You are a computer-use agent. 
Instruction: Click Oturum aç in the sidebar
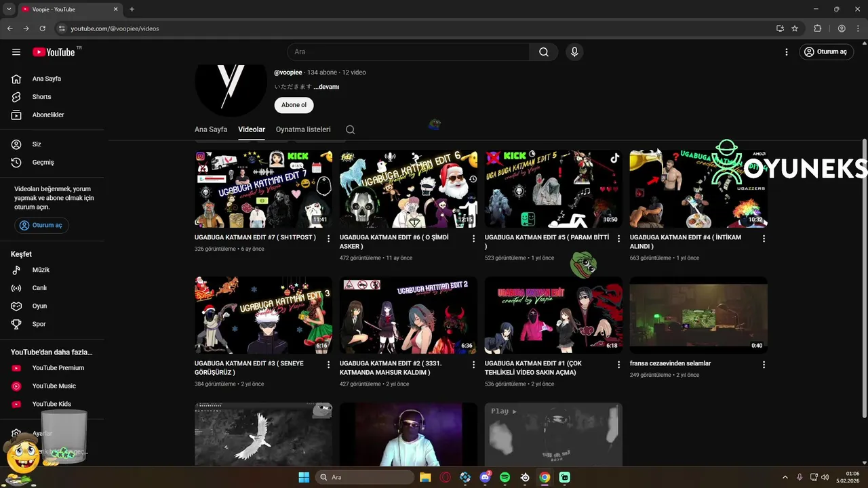pos(41,225)
